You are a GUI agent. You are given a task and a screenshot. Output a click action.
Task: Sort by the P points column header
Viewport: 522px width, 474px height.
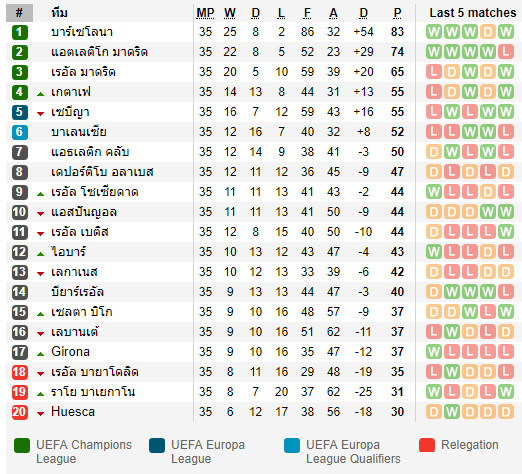[397, 13]
